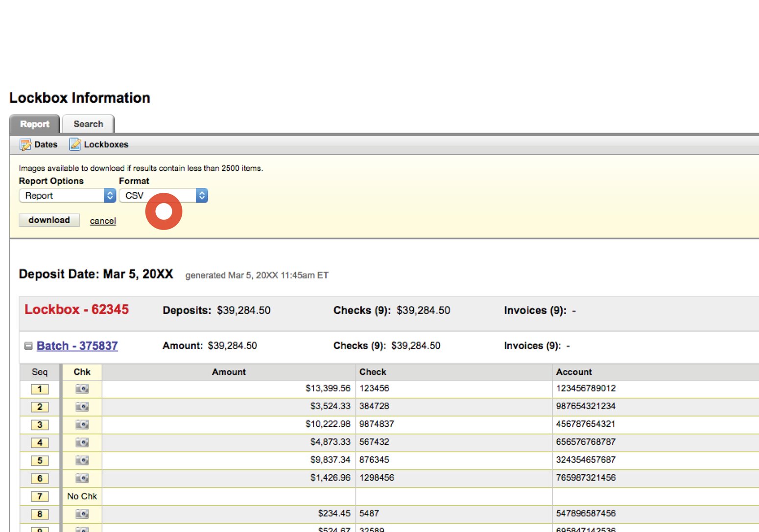Collapse the Batch 375837 section
Image resolution: width=759 pixels, height=532 pixels.
28,346
